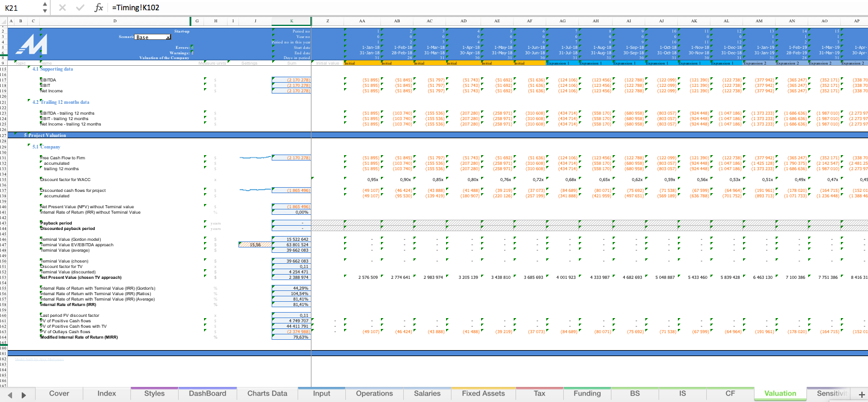This screenshot has width=868, height=402.
Task: Click the select-all corner triangle
Action: click(x=4, y=21)
